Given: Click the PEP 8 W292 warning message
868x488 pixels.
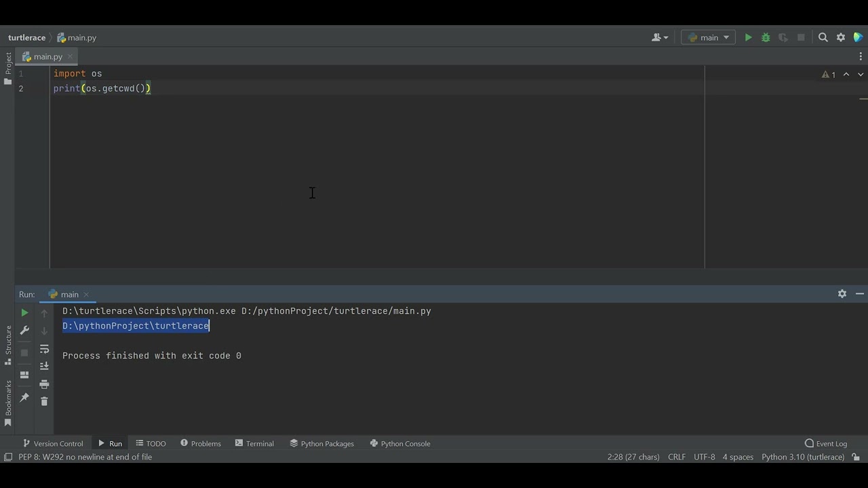Looking at the screenshot, I should 85,457.
